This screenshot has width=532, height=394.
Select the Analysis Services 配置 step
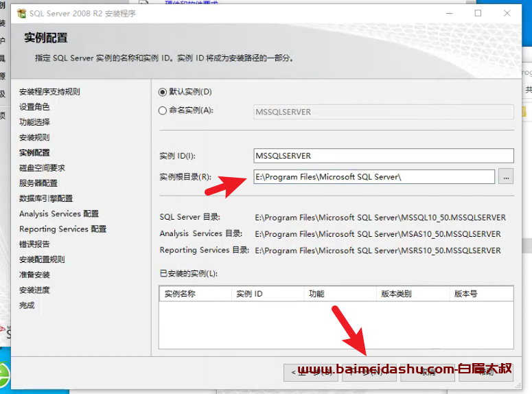[59, 213]
